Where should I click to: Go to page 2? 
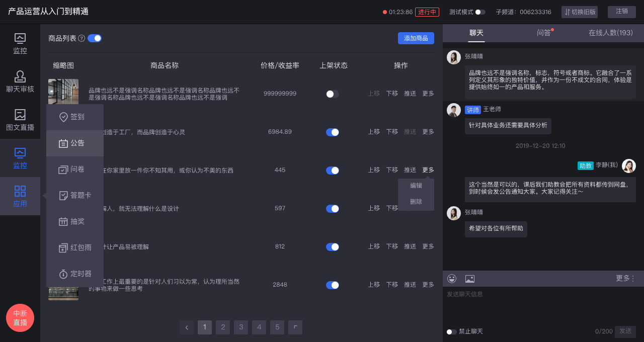pyautogui.click(x=223, y=327)
